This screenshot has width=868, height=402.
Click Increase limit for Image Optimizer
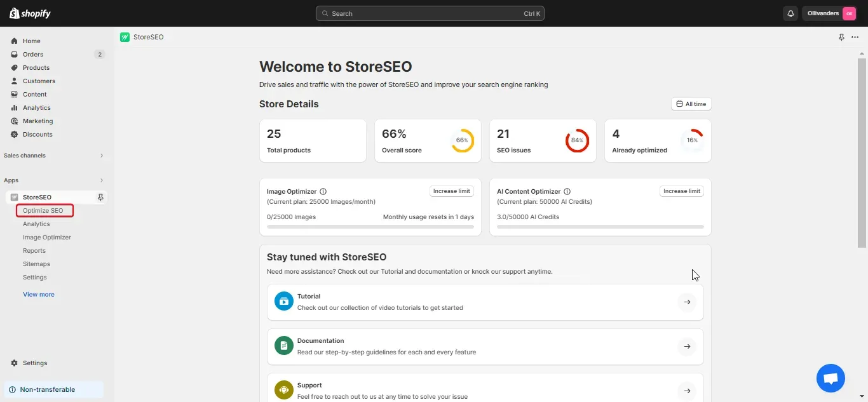click(x=452, y=191)
